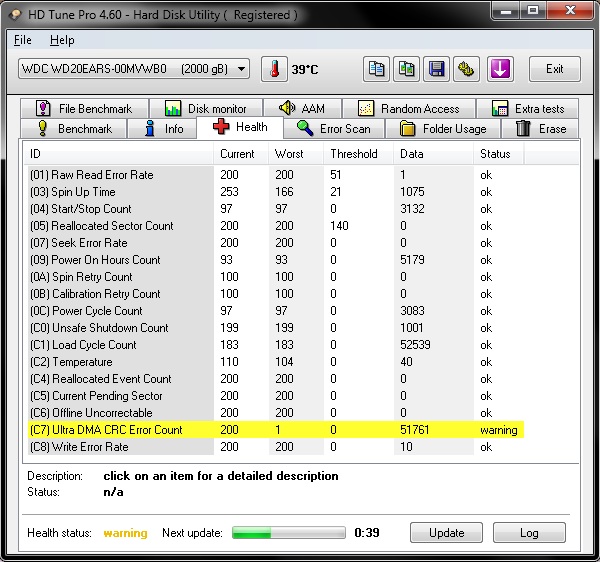Click the next update progress bar
Image resolution: width=600 pixels, height=562 pixels.
(x=289, y=533)
